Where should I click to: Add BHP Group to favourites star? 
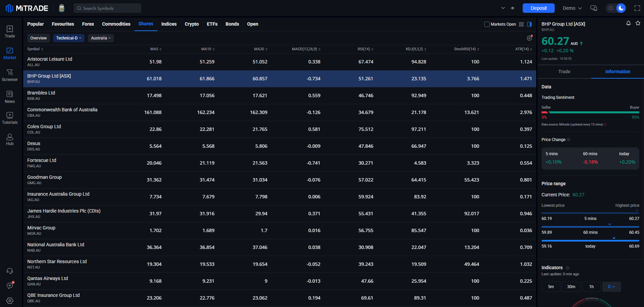click(638, 23)
